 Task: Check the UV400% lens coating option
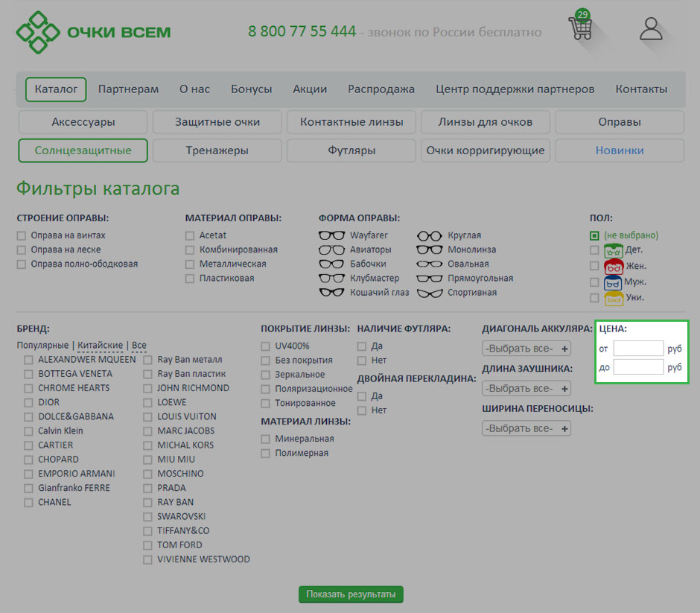click(x=266, y=346)
